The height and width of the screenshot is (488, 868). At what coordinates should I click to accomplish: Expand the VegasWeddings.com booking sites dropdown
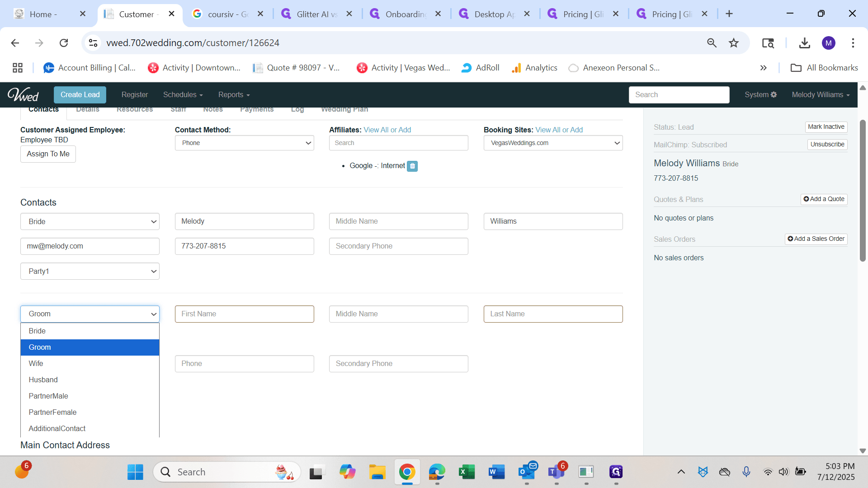(x=553, y=143)
